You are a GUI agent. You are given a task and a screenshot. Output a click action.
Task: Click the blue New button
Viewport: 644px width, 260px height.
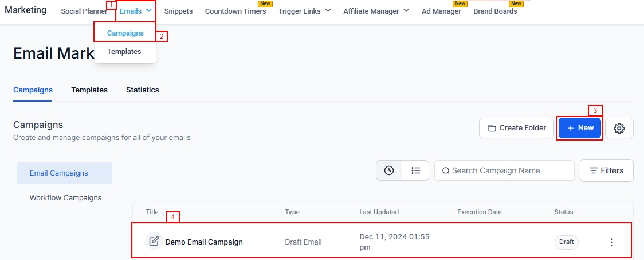[x=580, y=128]
